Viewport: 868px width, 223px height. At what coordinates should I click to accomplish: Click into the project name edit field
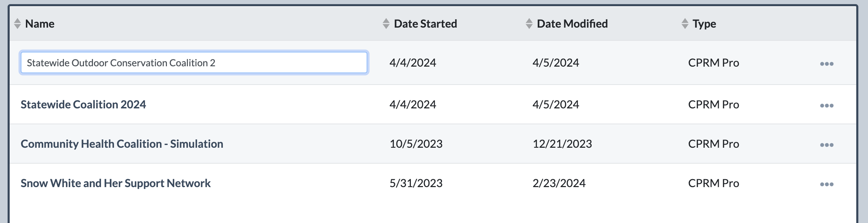pos(194,62)
